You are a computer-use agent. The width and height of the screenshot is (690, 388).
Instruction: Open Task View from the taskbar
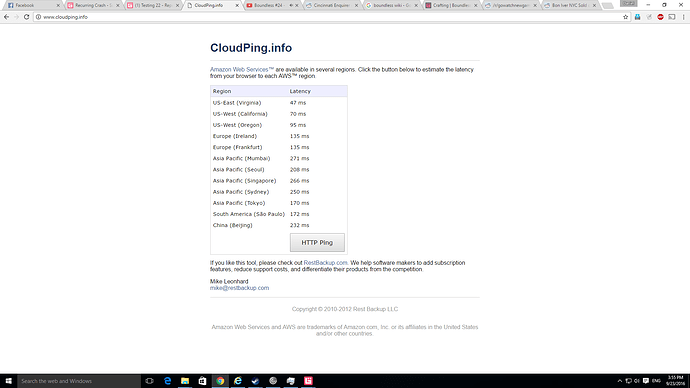pos(150,381)
